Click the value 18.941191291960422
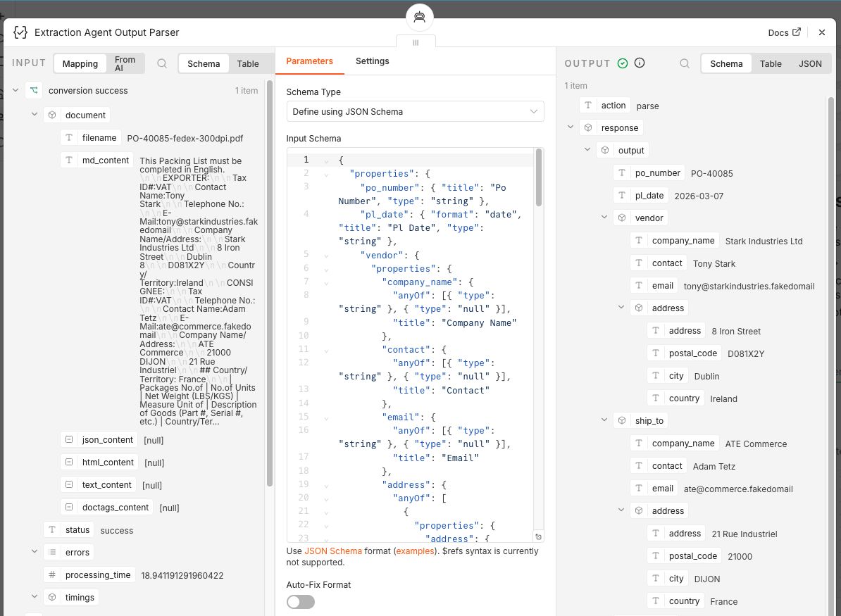The width and height of the screenshot is (841, 616). 182,575
